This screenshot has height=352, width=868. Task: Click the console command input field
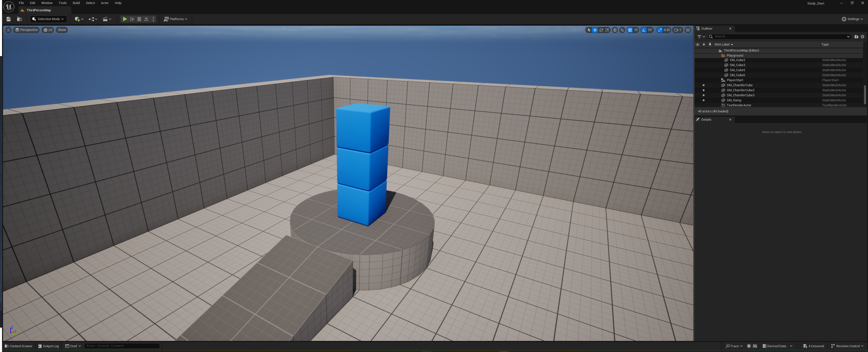(122, 346)
